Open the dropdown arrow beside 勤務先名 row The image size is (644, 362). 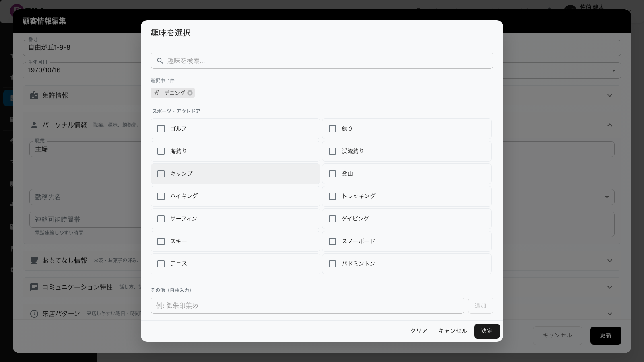607,197
